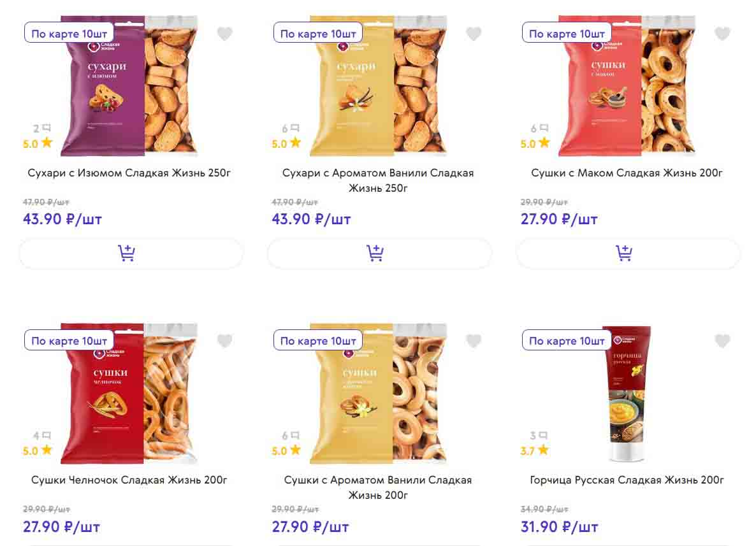Toggle heart on Горчица Русская product
This screenshot has width=756, height=546.
pos(722,341)
